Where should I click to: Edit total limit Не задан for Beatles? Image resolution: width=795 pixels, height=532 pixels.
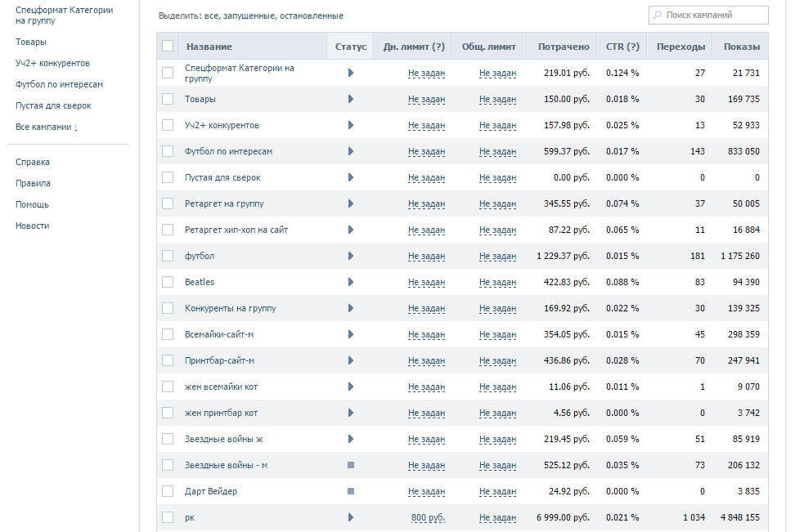pyautogui.click(x=497, y=282)
